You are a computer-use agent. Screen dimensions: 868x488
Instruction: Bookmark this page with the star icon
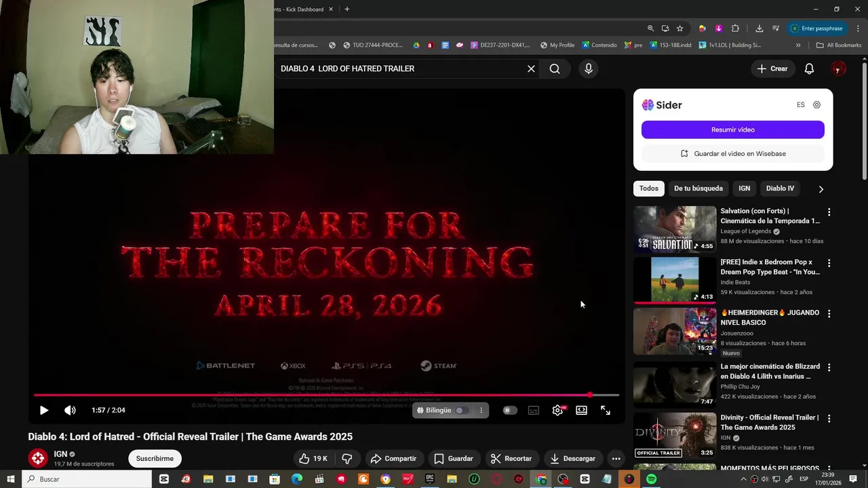[679, 28]
